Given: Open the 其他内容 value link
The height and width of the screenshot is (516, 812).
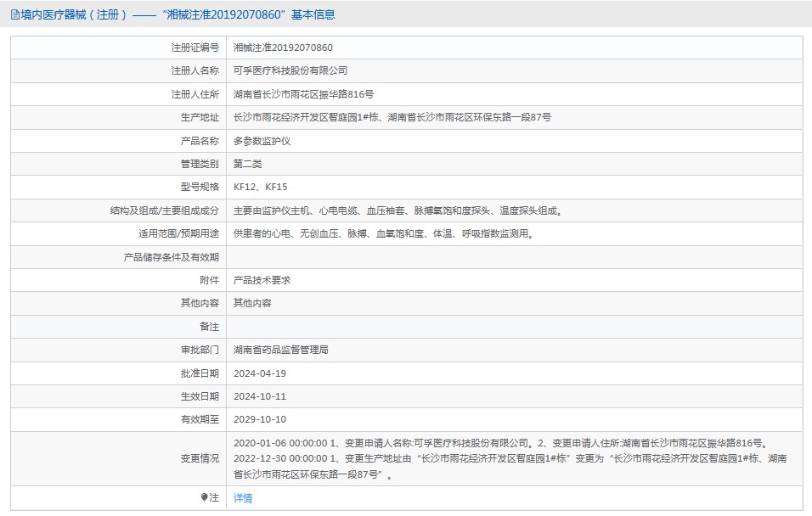Looking at the screenshot, I should (252, 303).
